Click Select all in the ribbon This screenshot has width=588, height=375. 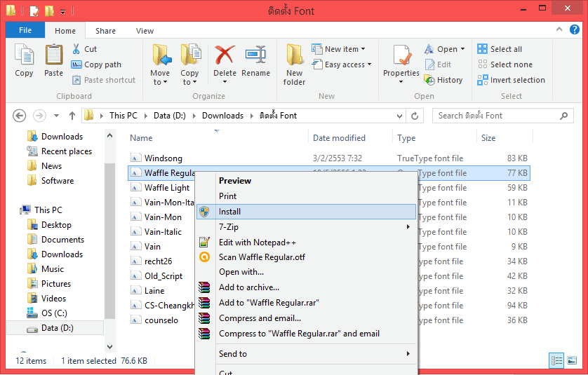(500, 49)
